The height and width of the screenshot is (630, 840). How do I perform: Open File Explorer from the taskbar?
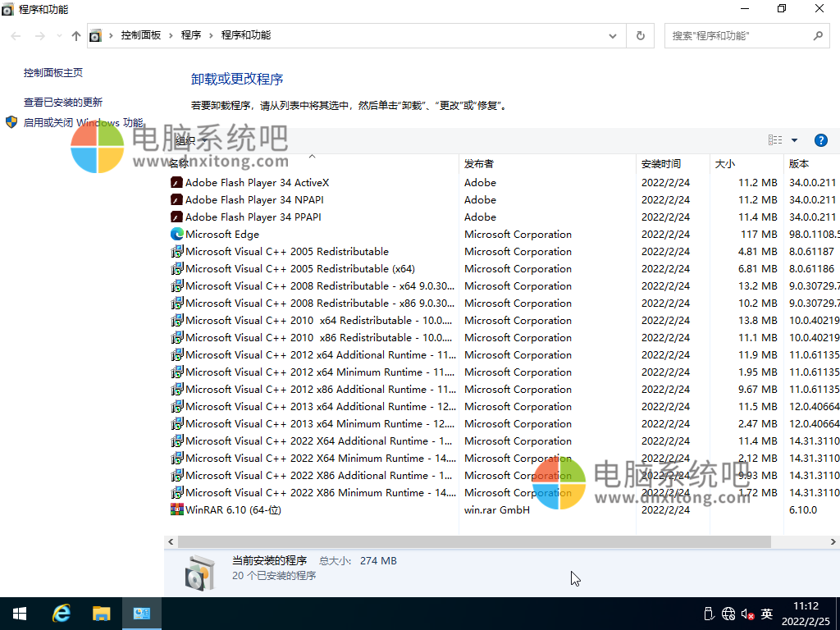pyautogui.click(x=101, y=614)
